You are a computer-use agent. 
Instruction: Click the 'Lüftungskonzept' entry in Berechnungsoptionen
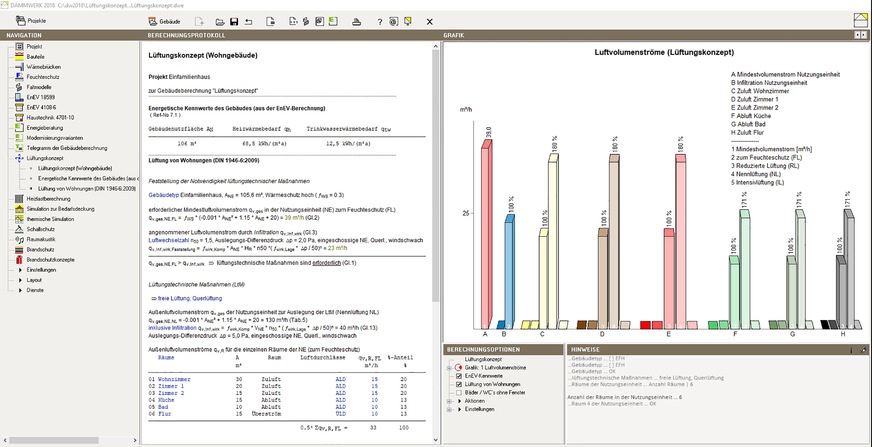pyautogui.click(x=481, y=360)
